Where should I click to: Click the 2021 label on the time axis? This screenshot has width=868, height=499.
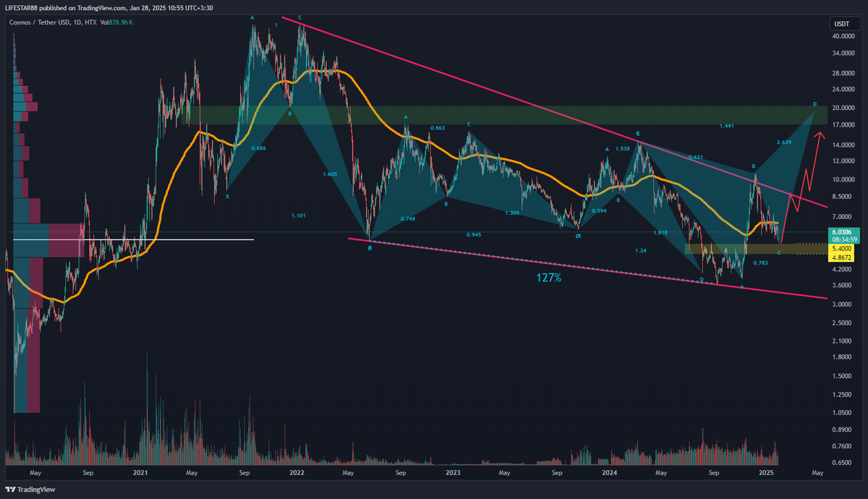pos(140,472)
